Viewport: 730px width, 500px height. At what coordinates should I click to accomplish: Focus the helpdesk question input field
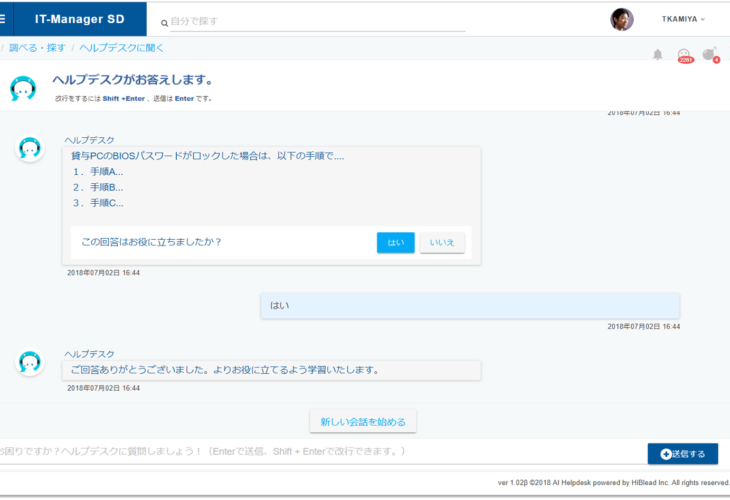pyautogui.click(x=321, y=451)
